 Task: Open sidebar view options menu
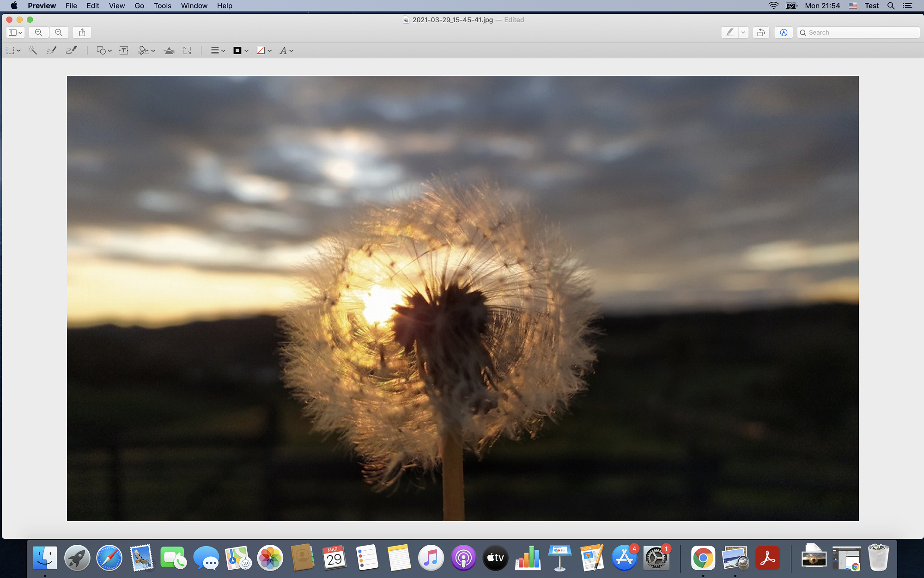point(15,32)
